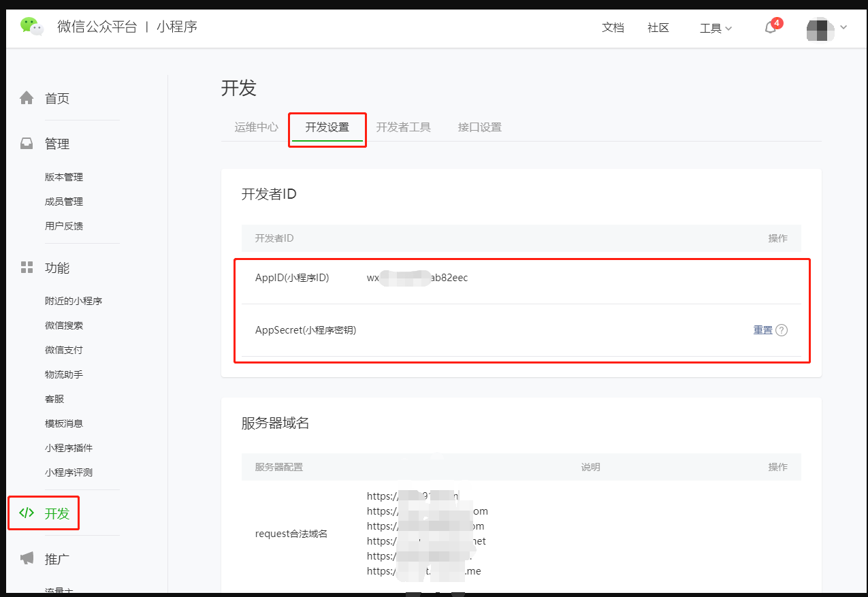
Task: Select 开发 in the sidebar
Action: pyautogui.click(x=57, y=514)
